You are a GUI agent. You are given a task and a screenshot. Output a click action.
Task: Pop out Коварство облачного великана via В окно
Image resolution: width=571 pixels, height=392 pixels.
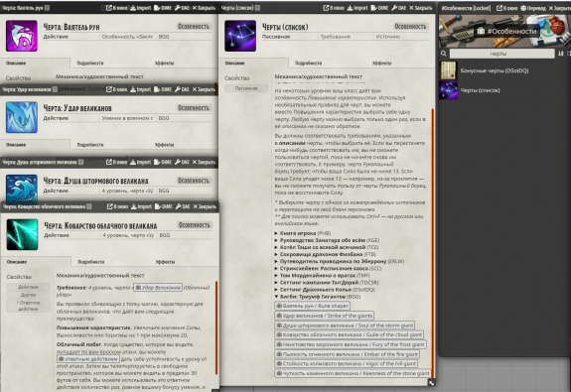coord(117,206)
